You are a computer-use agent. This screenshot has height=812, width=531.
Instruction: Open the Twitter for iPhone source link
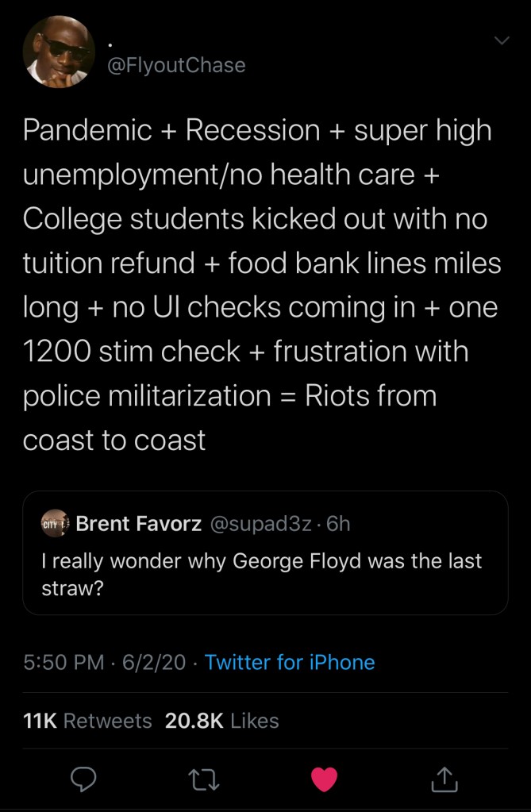click(x=290, y=662)
